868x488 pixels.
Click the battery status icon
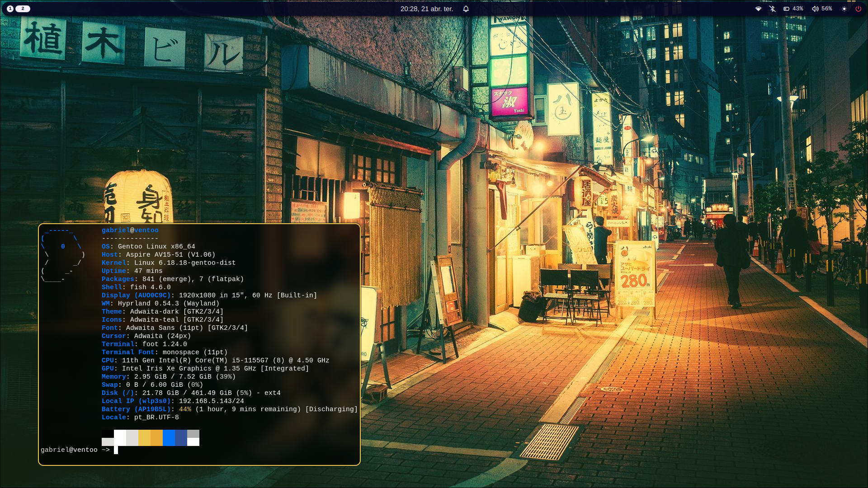click(786, 9)
